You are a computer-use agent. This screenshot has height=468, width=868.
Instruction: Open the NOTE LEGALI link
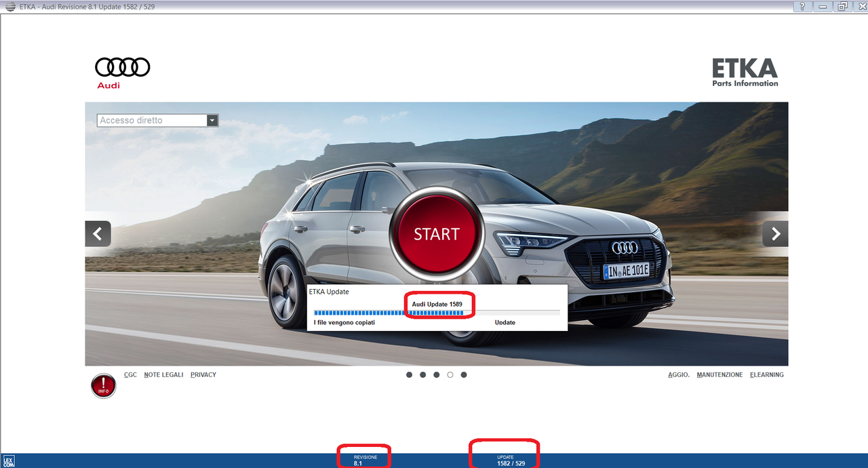tap(163, 374)
